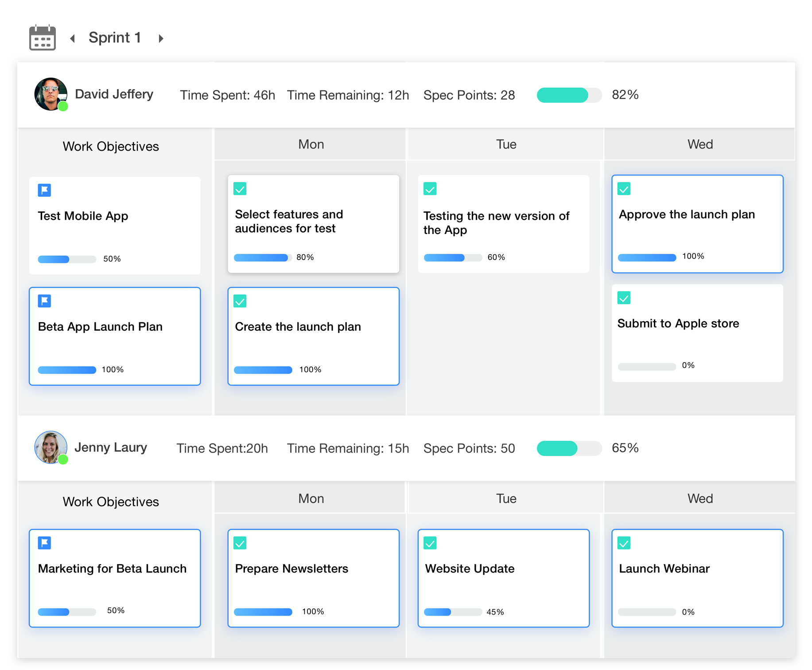
Task: Open the Submit to Apple store title
Action: [x=678, y=324]
